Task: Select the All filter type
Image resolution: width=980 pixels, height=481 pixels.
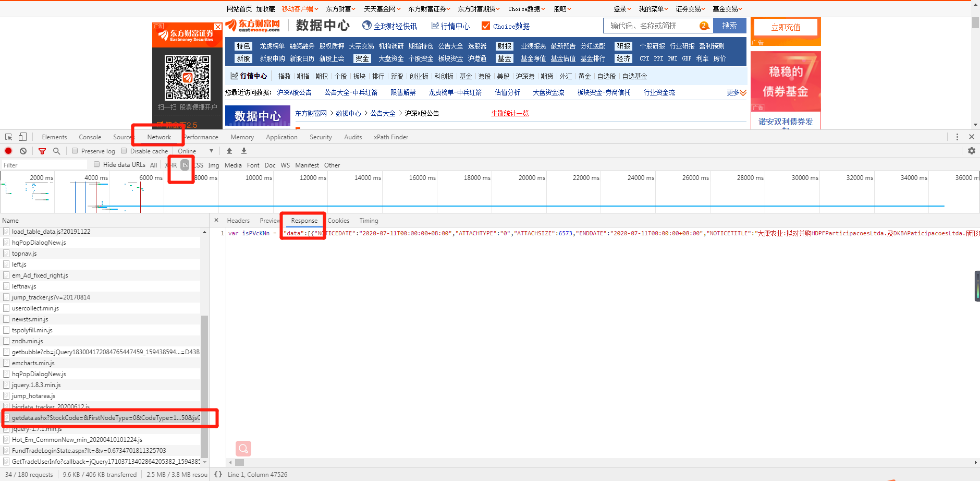Action: [x=154, y=165]
